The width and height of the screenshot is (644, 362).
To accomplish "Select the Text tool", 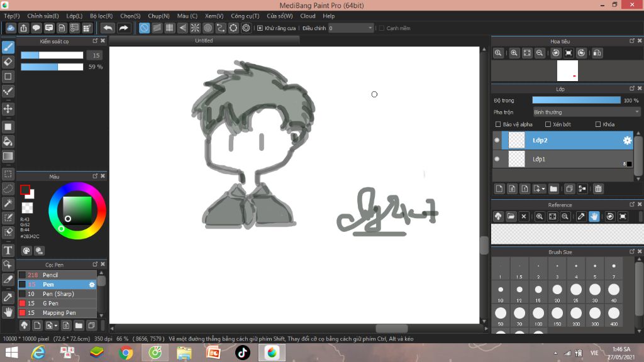I will coord(8,250).
